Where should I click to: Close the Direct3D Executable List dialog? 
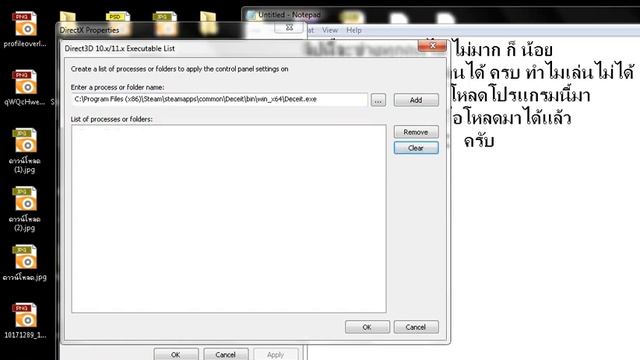[x=432, y=45]
